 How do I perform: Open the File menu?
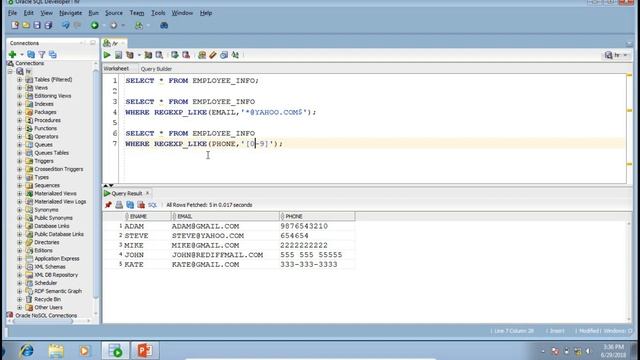coord(13,13)
